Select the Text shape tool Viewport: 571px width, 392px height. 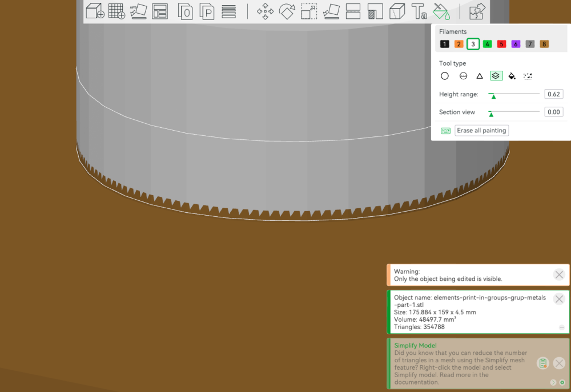pos(419,11)
